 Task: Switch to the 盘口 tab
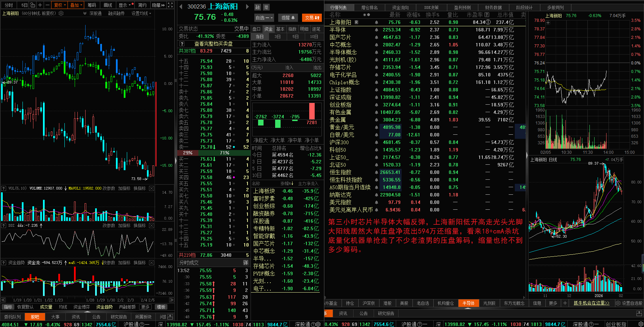(256, 29)
